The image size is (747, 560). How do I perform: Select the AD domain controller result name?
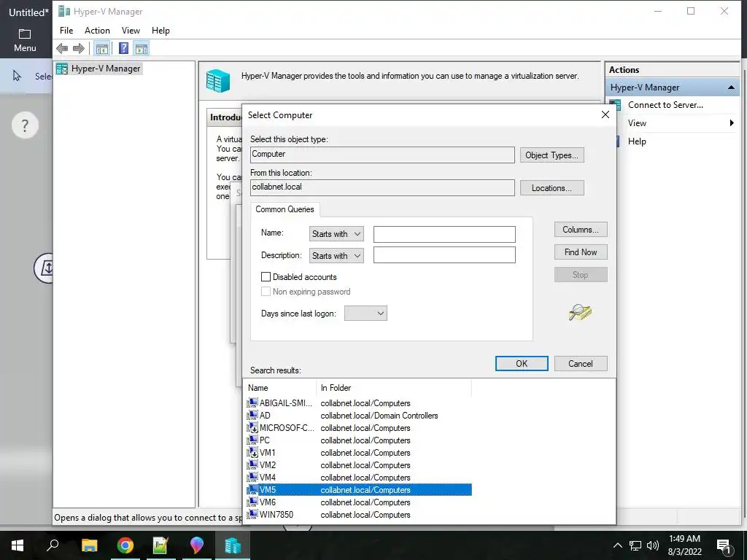[x=265, y=415]
